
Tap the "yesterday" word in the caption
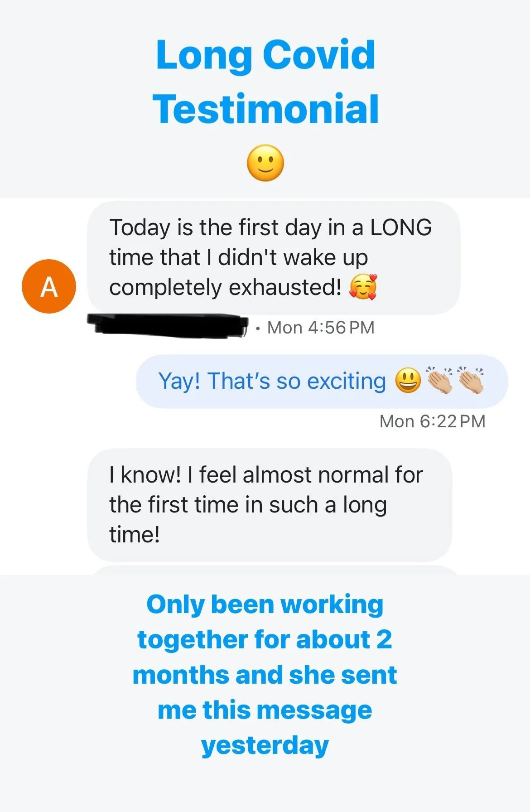click(265, 746)
